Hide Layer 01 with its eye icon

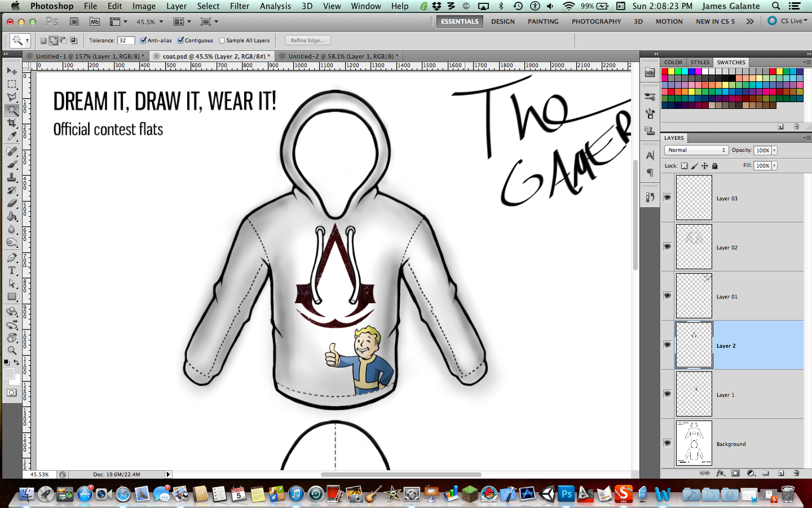[x=668, y=296]
